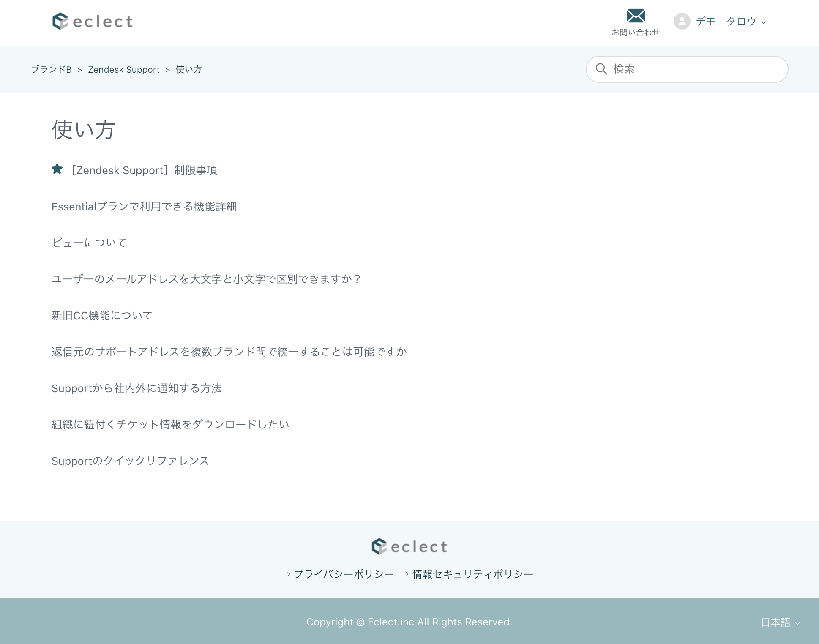The image size is (819, 644).
Task: Open Supportのクイックリファレンス article
Action: pyautogui.click(x=130, y=461)
